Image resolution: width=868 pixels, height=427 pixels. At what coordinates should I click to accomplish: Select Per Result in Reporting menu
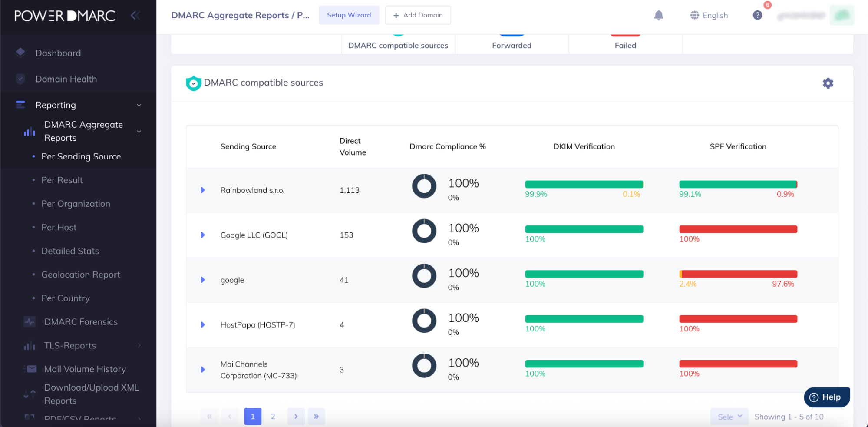[62, 180]
